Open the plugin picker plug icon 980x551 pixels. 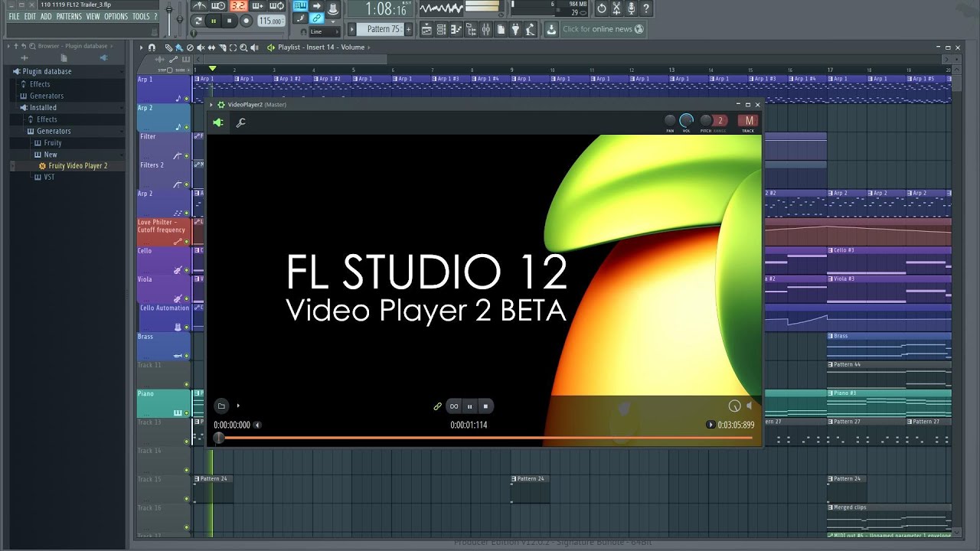click(x=514, y=29)
